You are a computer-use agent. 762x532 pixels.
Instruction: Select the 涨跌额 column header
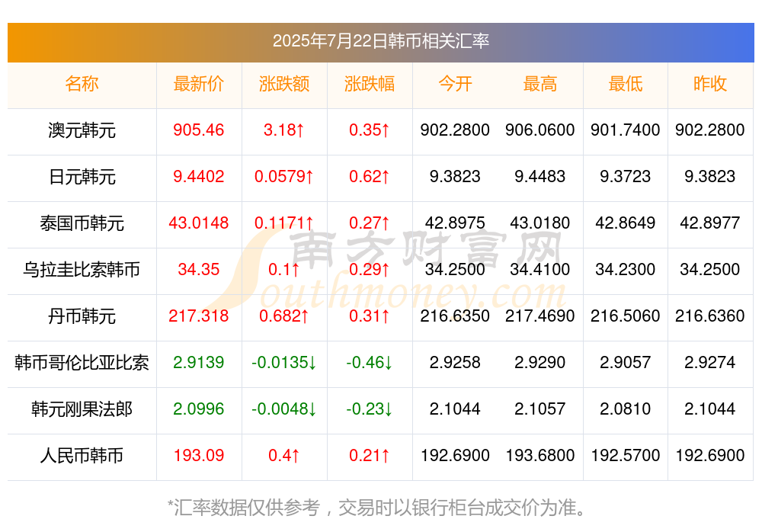pos(284,84)
